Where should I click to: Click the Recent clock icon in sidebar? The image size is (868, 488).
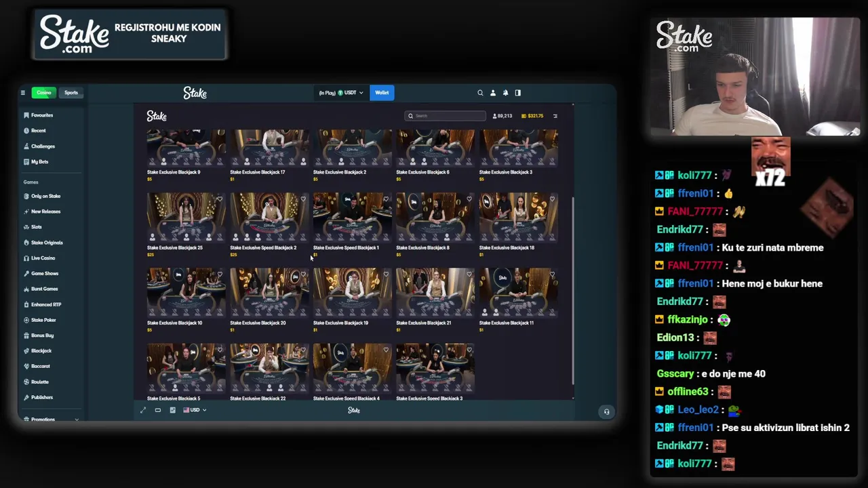click(x=26, y=131)
